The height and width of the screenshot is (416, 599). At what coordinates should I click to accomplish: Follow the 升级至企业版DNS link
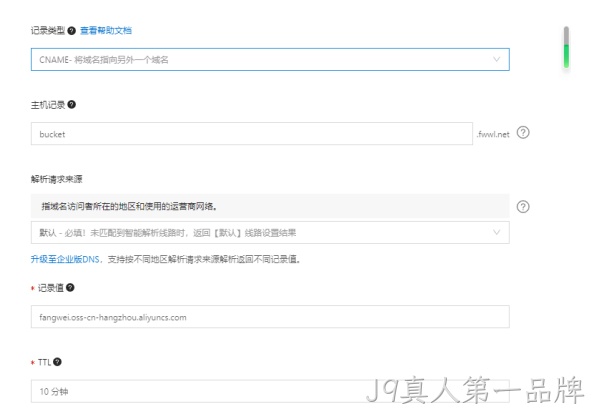pos(65,259)
